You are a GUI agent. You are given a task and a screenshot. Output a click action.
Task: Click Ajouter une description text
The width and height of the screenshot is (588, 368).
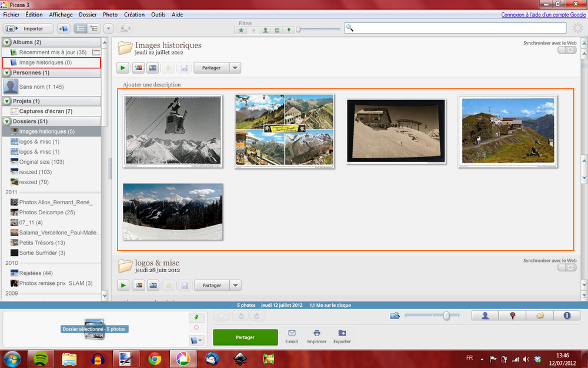pyautogui.click(x=152, y=85)
